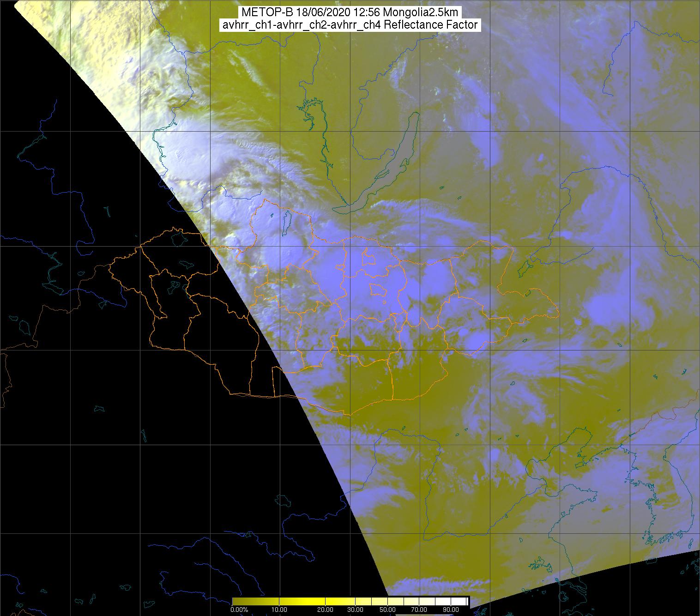Image resolution: width=700 pixels, height=616 pixels.
Task: Click the subtitle 'avhrr_ch1-avhrr_ch2-avhrr_ch4 Reflectance Factor'
Action: tap(350, 25)
